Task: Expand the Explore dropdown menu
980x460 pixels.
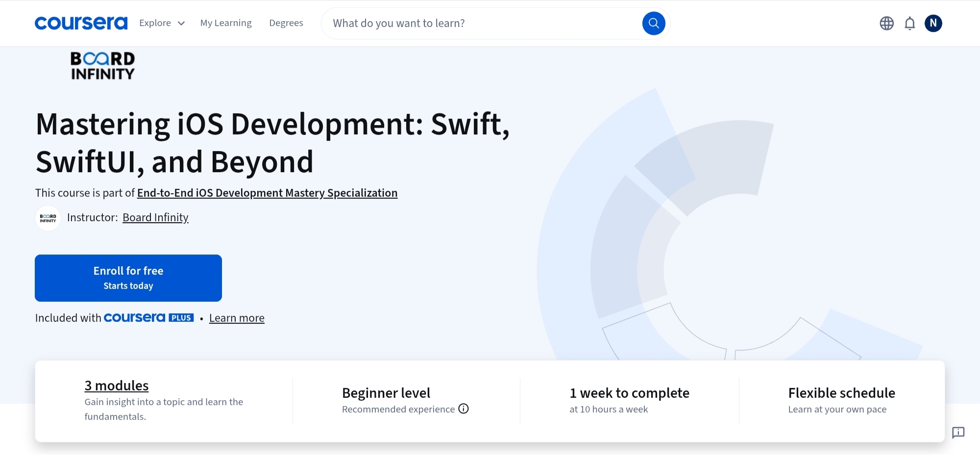Action: pos(162,23)
